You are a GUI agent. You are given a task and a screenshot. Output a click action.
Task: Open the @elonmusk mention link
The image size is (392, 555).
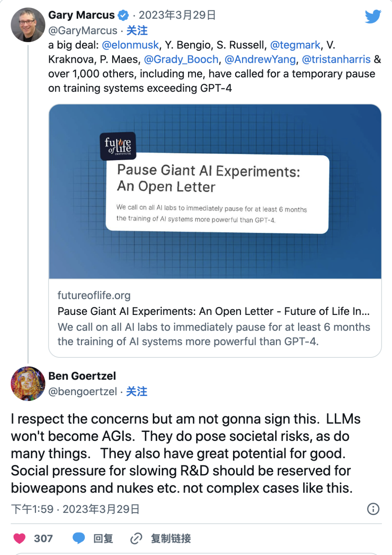[130, 45]
